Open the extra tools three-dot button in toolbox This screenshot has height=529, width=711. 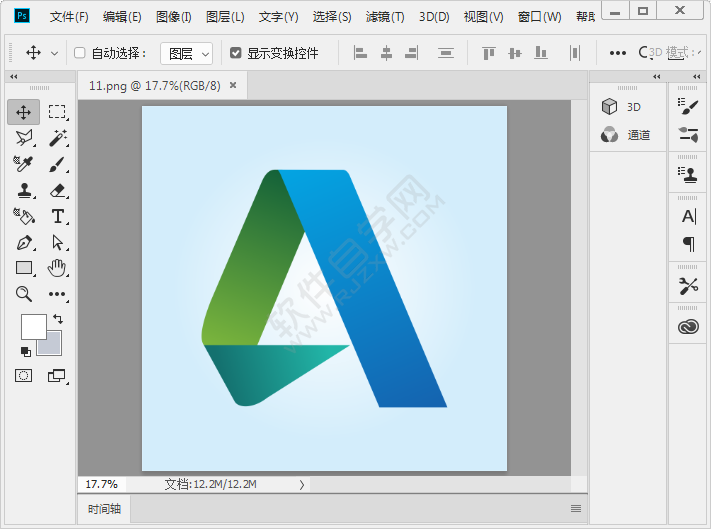pyautogui.click(x=57, y=294)
